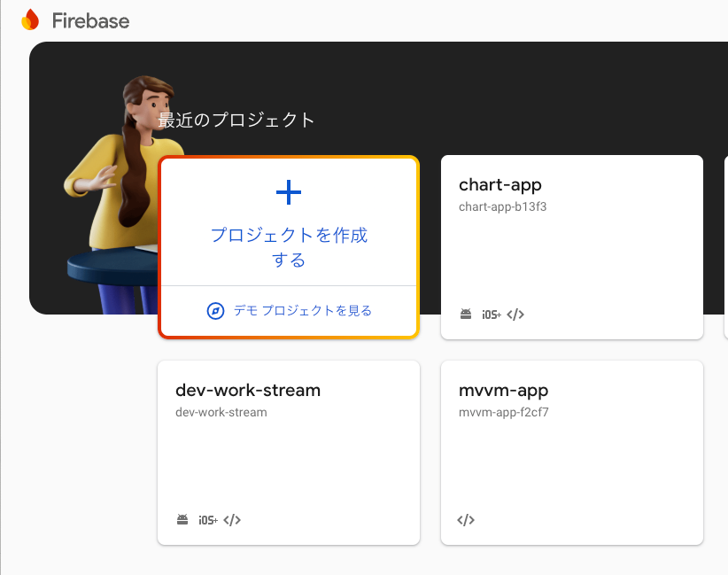The image size is (728, 575).
Task: Click project ID chart-app-b13f3
Action: tap(502, 206)
